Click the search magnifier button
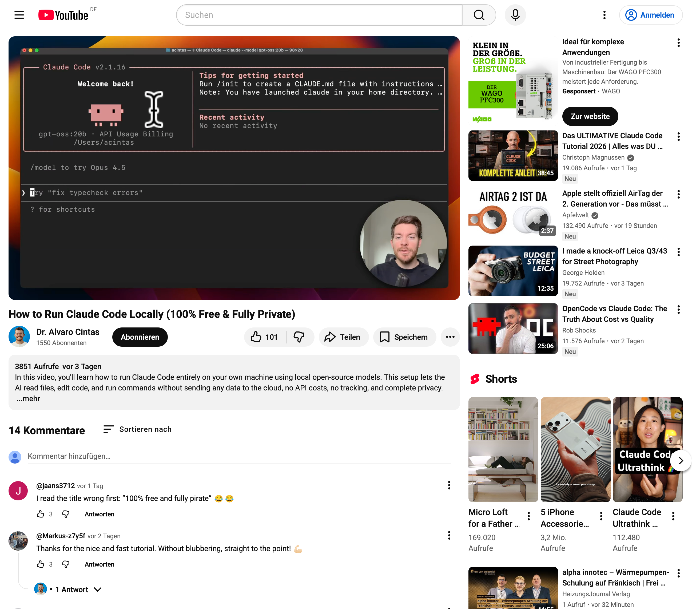 tap(479, 15)
